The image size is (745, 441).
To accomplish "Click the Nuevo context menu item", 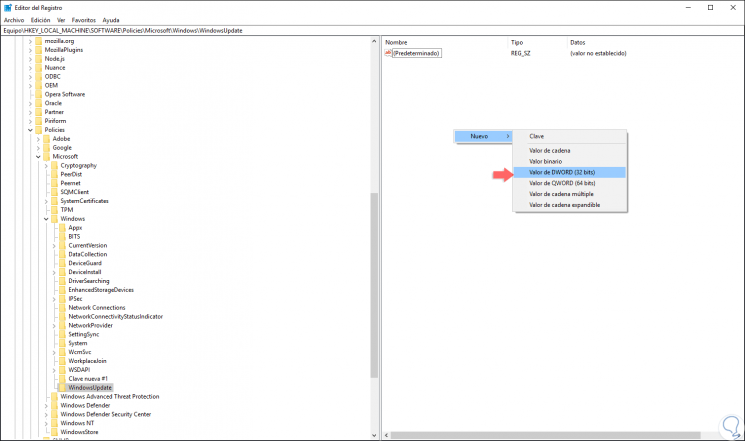I will coord(483,136).
